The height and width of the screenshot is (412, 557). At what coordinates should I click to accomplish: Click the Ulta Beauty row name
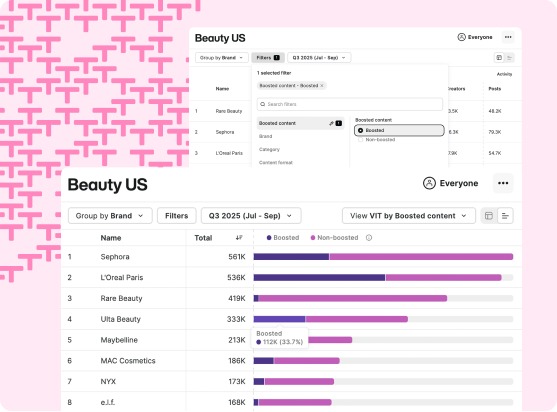(120, 319)
